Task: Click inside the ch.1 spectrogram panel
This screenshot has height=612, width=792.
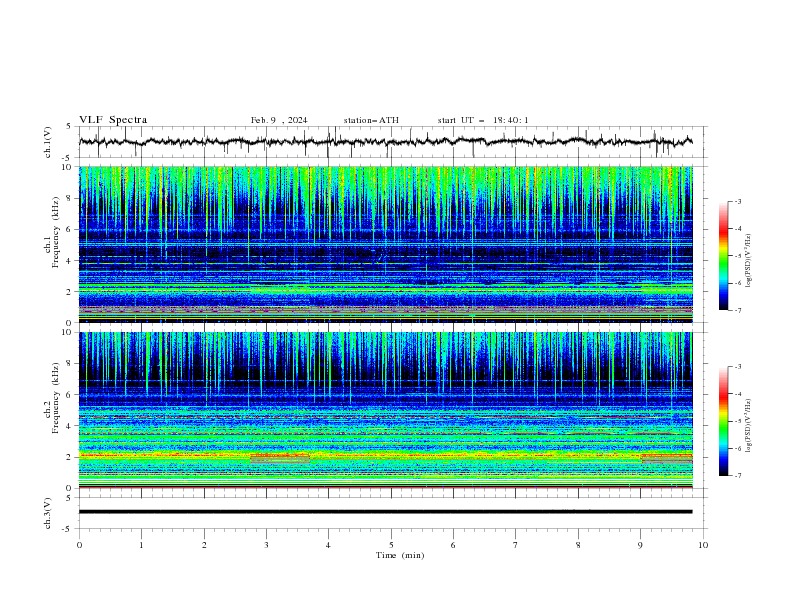Action: (x=385, y=244)
